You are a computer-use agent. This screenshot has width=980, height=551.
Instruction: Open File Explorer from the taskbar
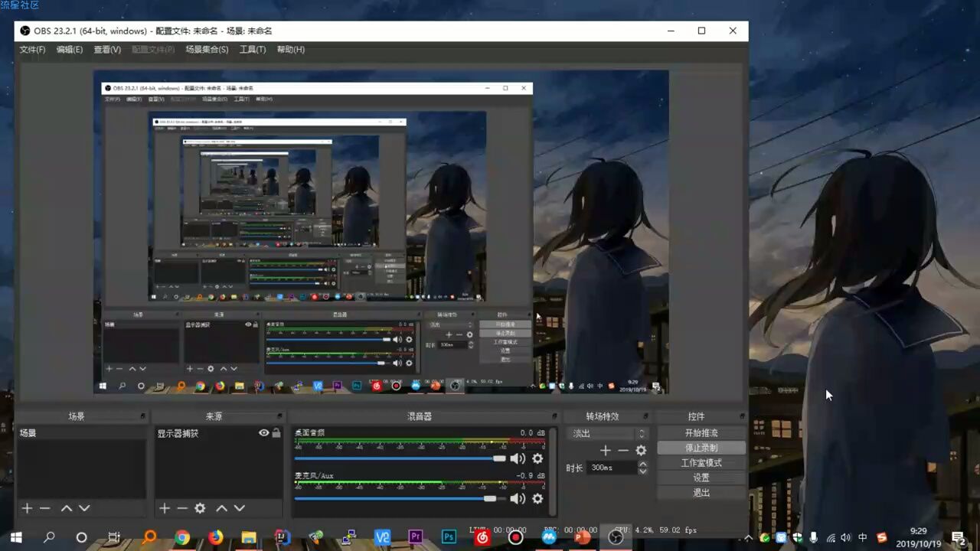click(x=249, y=537)
